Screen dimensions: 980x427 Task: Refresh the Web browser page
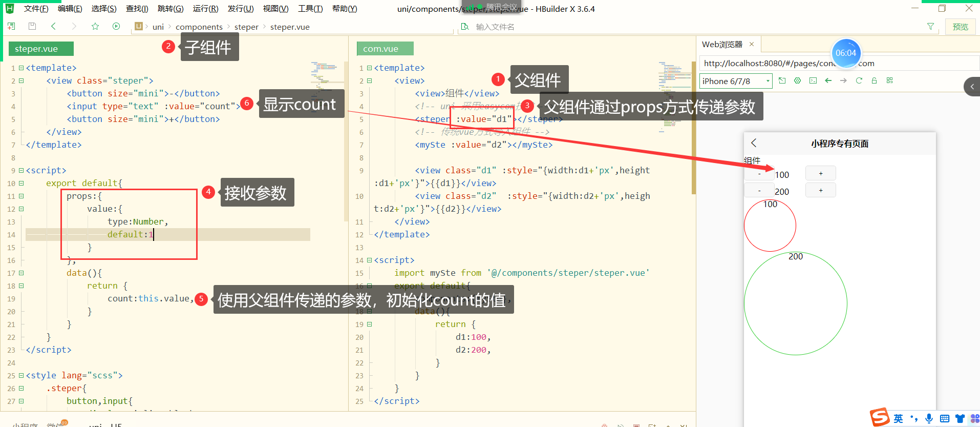coord(859,80)
